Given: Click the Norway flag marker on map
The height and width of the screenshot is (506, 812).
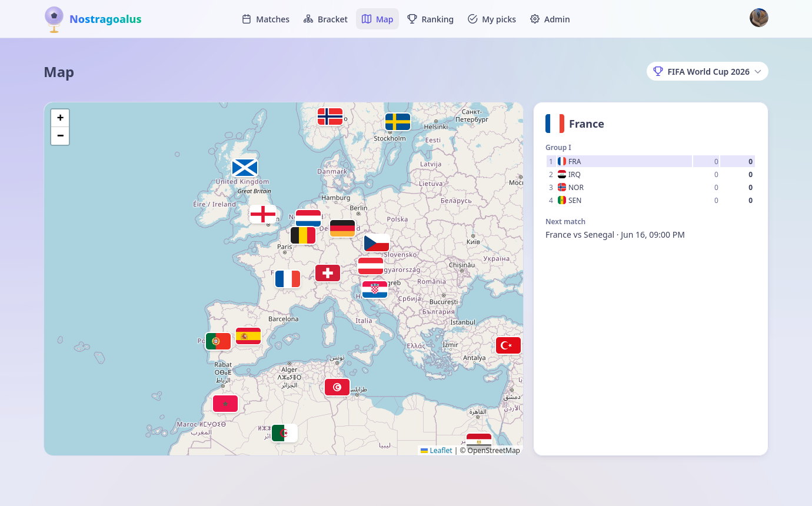Looking at the screenshot, I should click(x=330, y=116).
